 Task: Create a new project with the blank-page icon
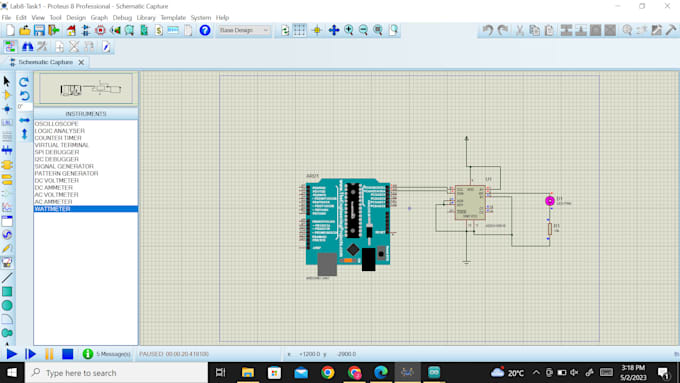10,30
